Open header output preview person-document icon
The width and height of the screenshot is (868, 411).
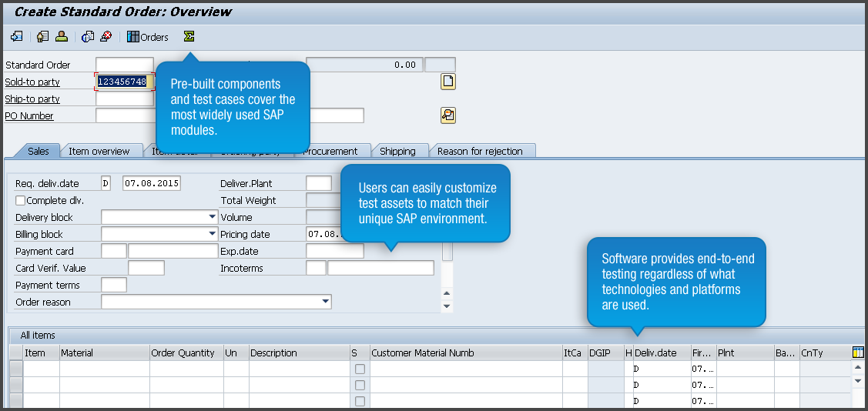click(x=42, y=36)
